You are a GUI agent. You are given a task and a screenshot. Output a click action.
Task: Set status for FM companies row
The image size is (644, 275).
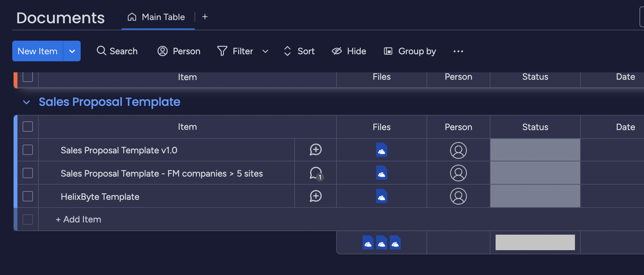pos(535,173)
